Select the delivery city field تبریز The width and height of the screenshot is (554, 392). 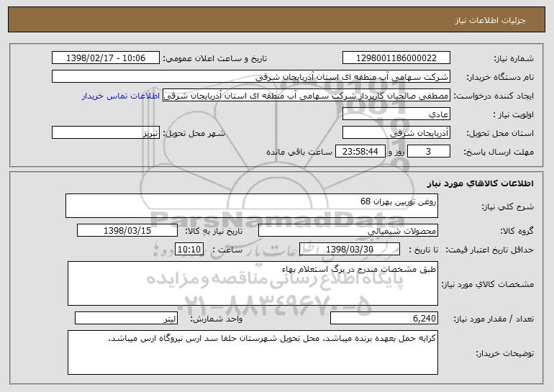tap(106, 133)
